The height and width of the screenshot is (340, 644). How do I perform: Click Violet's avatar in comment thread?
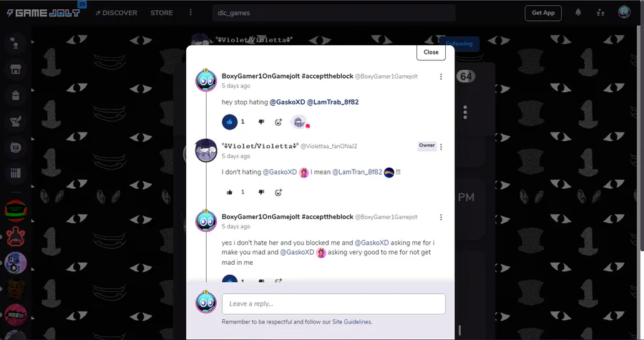(206, 150)
